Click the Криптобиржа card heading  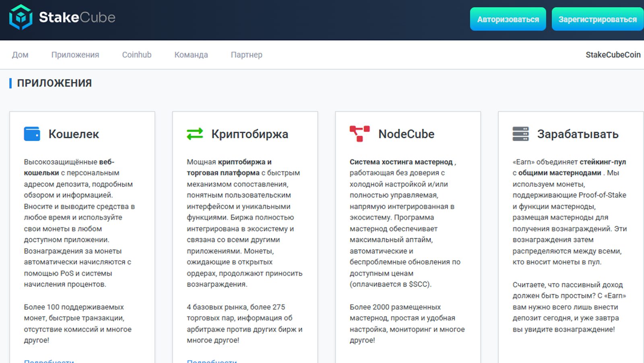coord(250,134)
